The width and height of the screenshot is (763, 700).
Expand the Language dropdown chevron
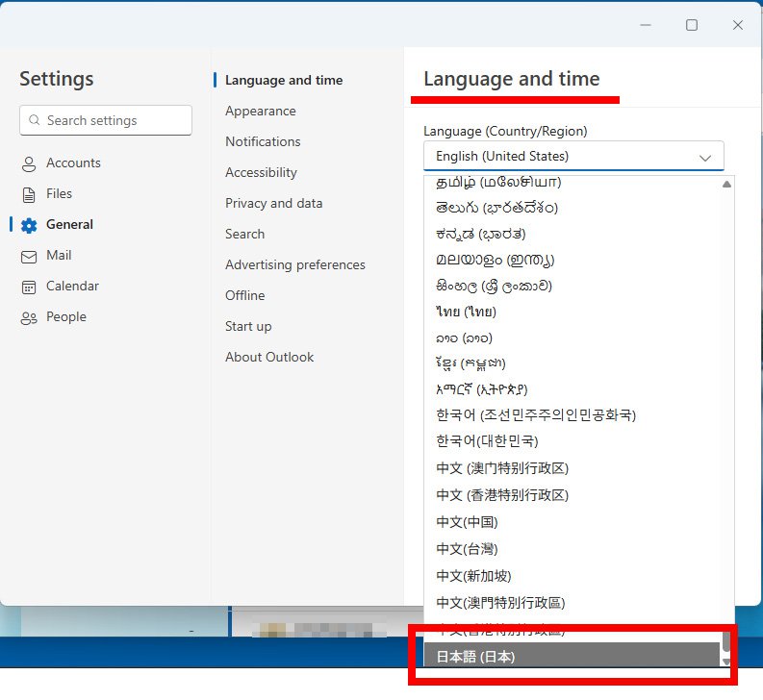click(x=705, y=157)
